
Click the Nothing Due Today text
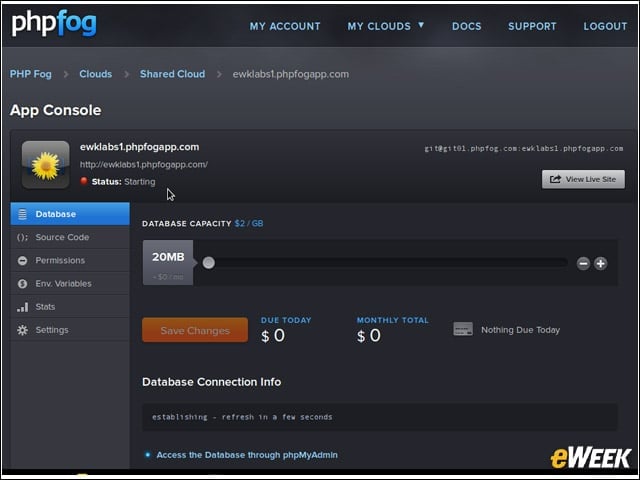click(x=520, y=330)
